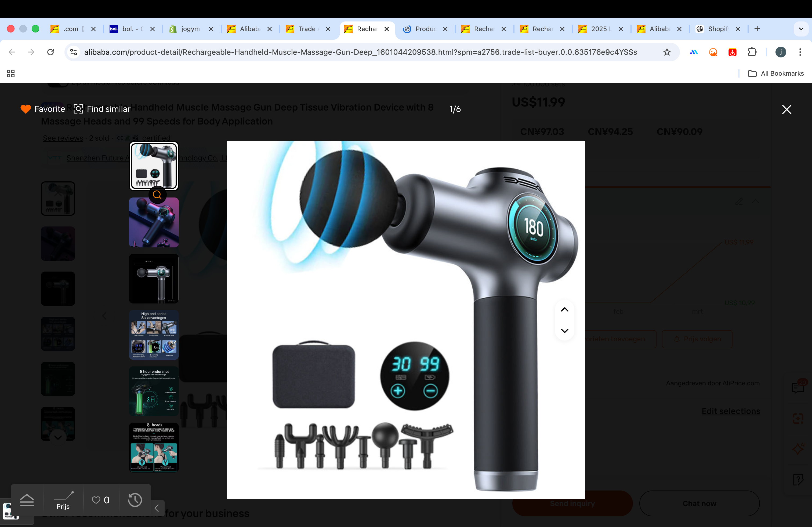Screen dimensions: 812x527
Task: Open the Chrome three-dot menu
Action: 800,52
